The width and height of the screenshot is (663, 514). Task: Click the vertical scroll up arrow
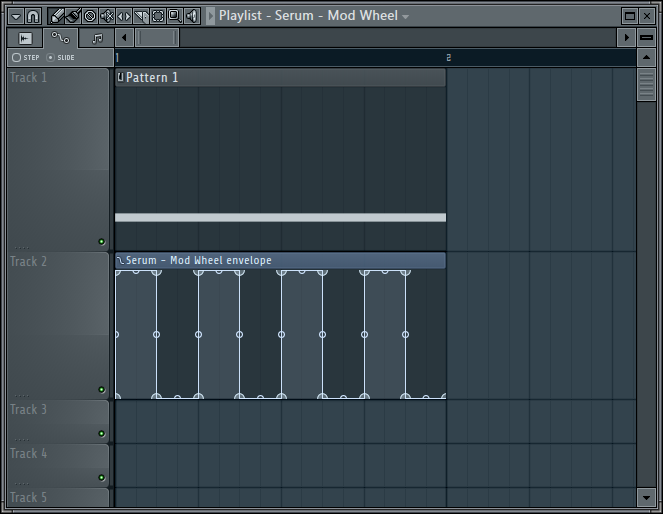coord(646,57)
